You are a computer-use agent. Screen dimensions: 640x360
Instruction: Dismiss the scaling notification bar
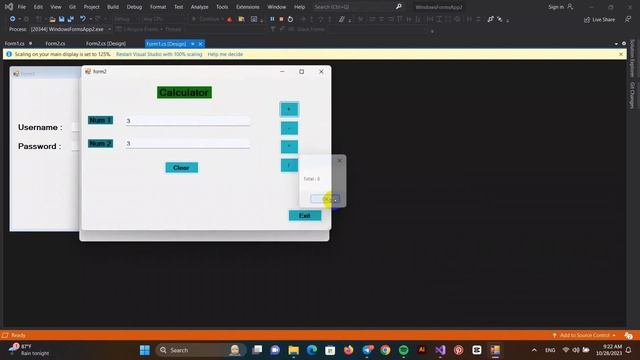[621, 54]
